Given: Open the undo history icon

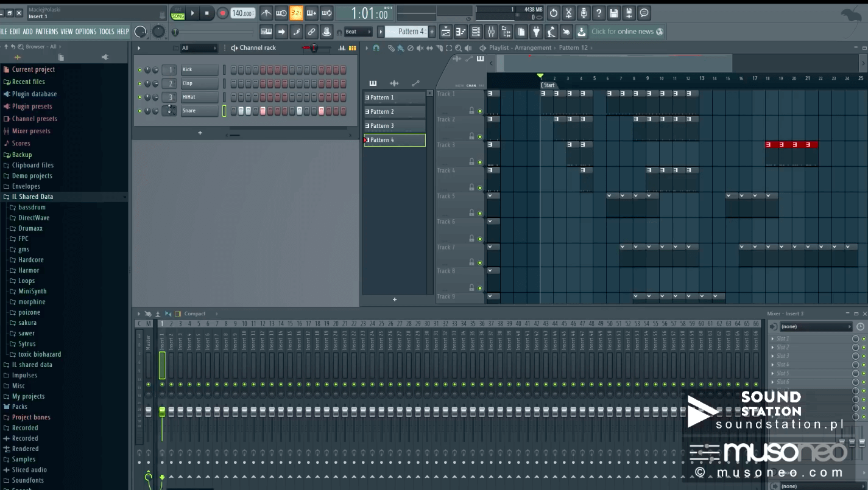Looking at the screenshot, I should (x=553, y=13).
